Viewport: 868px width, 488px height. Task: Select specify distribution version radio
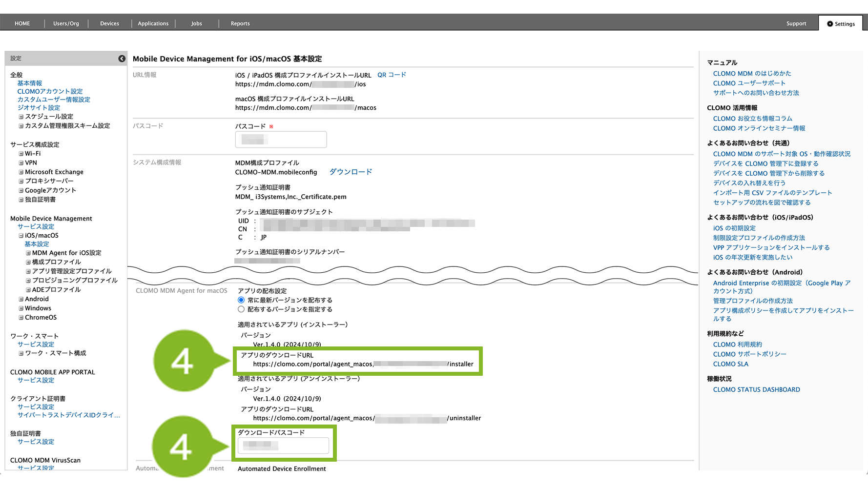click(241, 309)
